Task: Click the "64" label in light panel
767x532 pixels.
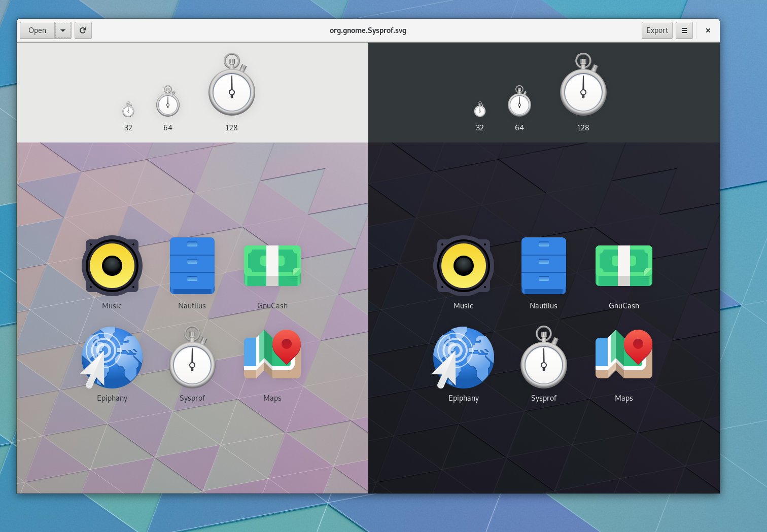Action: [x=168, y=128]
